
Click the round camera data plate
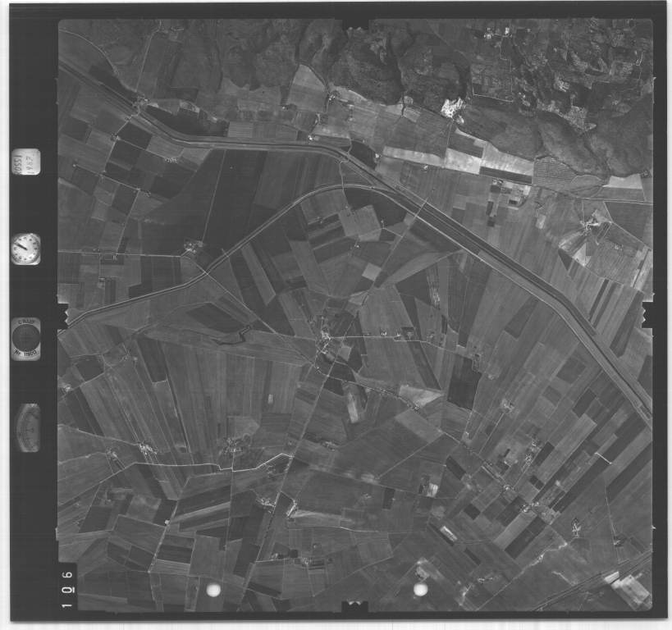pyautogui.click(x=26, y=337)
